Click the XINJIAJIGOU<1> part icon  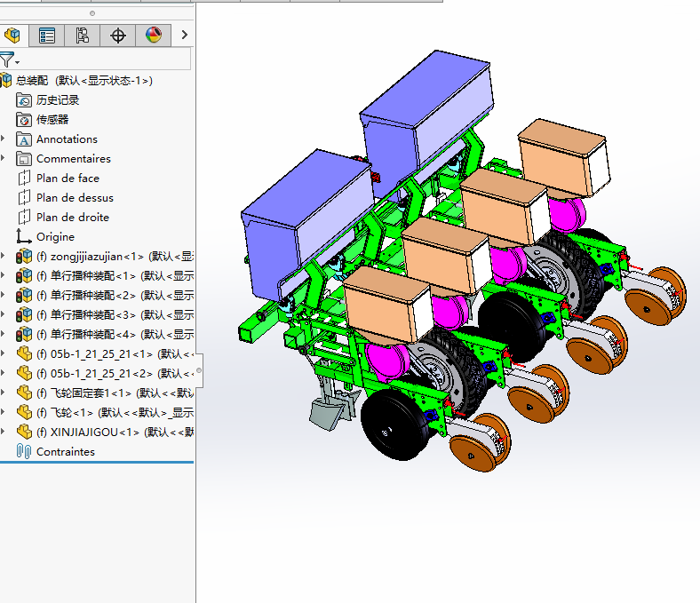click(24, 432)
